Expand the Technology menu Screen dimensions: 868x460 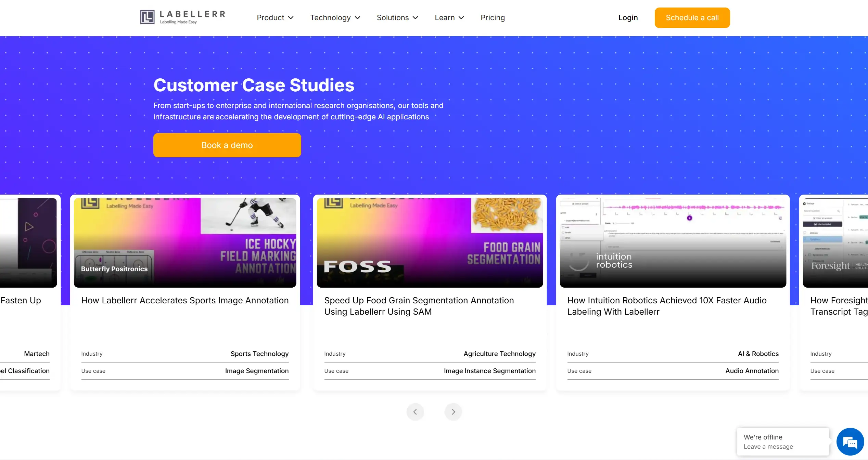335,17
